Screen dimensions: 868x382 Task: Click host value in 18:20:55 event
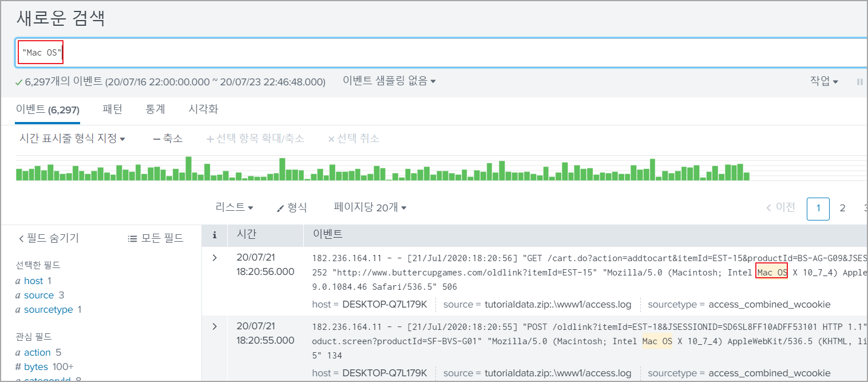[385, 373]
